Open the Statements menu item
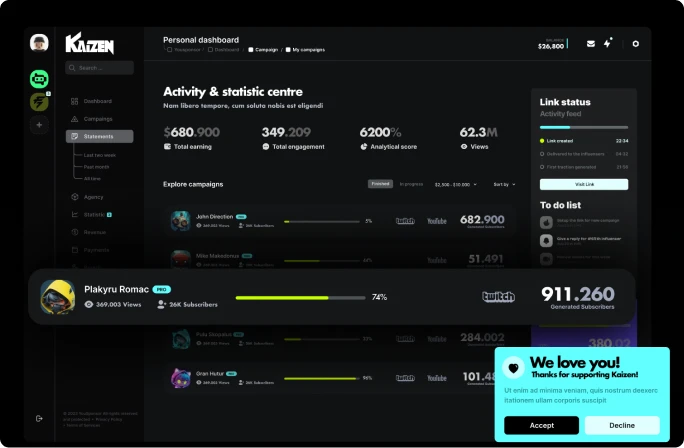This screenshot has height=448, width=684. 99,137
